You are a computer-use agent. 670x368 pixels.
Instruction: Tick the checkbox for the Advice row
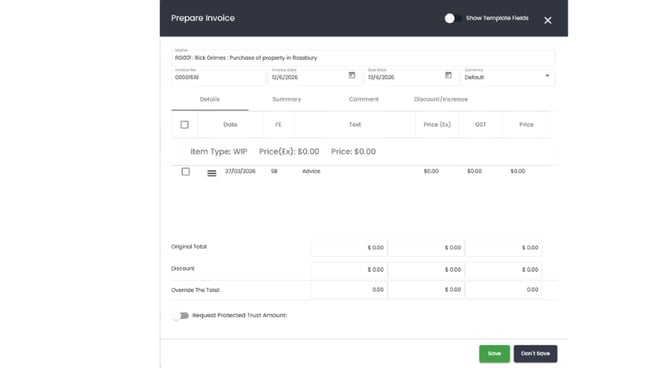tap(185, 171)
